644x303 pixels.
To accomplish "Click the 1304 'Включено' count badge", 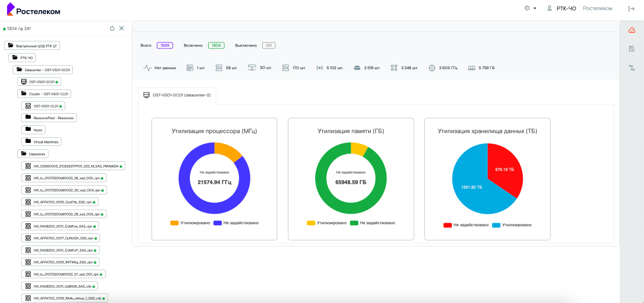I will (216, 45).
